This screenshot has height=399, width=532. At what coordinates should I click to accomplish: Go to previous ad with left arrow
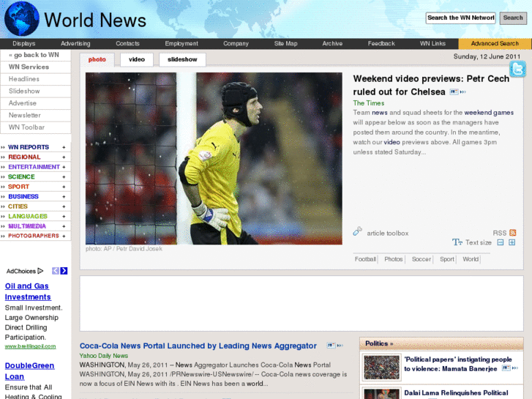pyautogui.click(x=56, y=271)
